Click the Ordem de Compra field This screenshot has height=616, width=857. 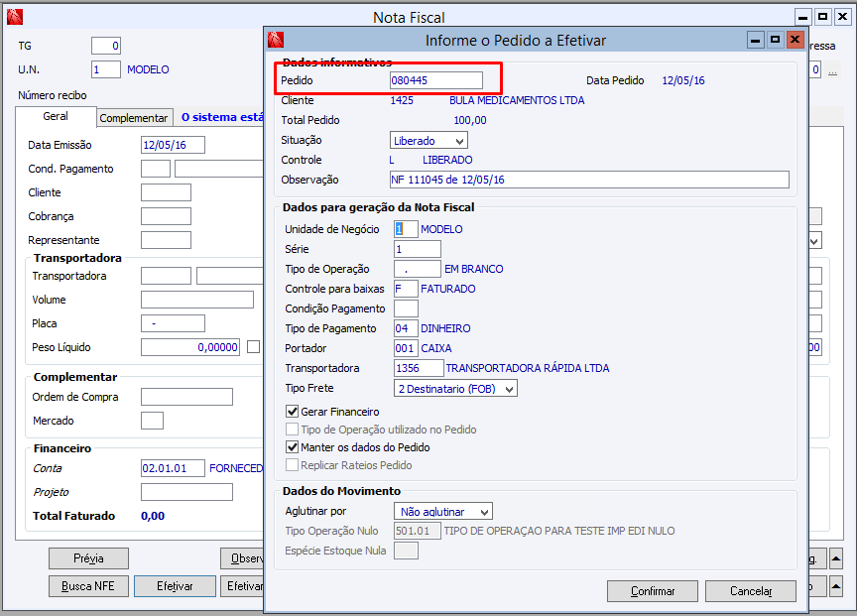point(186,397)
